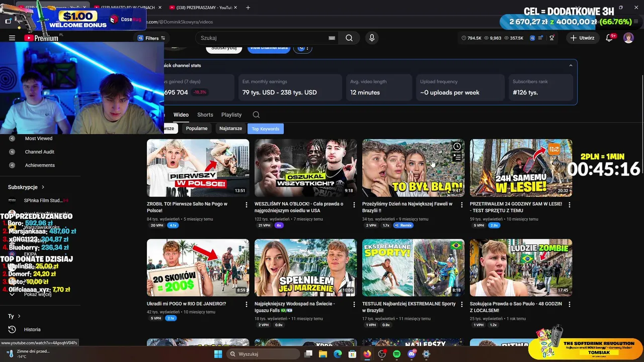Start voice search with microphone icon
The height and width of the screenshot is (362, 644).
point(372,38)
